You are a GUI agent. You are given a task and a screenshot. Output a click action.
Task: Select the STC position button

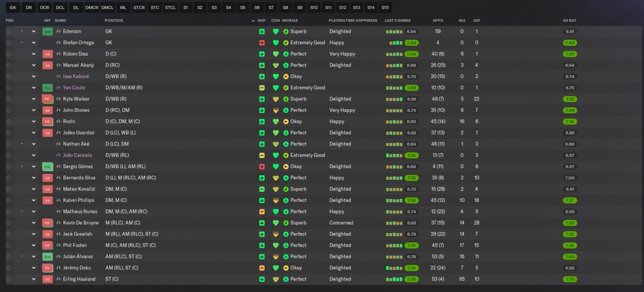[154, 8]
